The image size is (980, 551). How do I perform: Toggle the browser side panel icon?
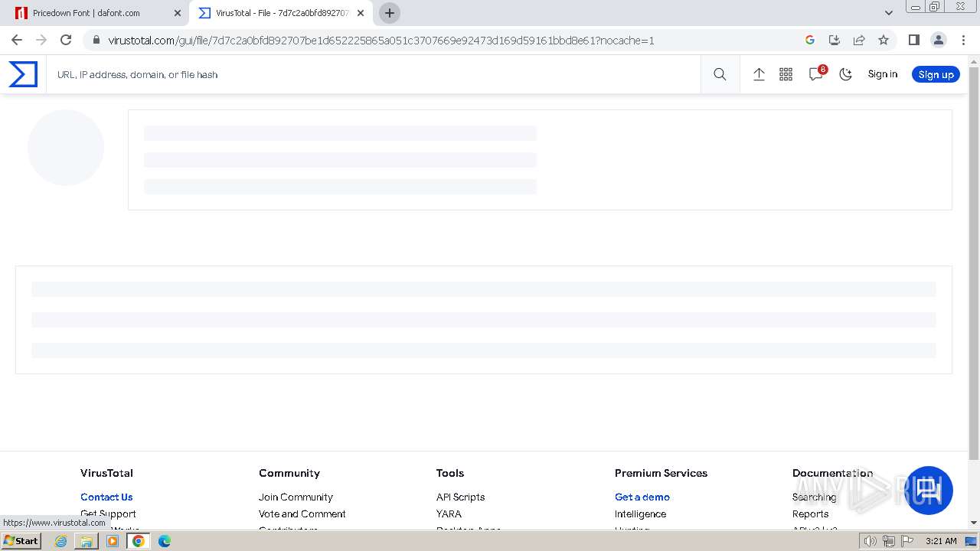click(x=913, y=40)
